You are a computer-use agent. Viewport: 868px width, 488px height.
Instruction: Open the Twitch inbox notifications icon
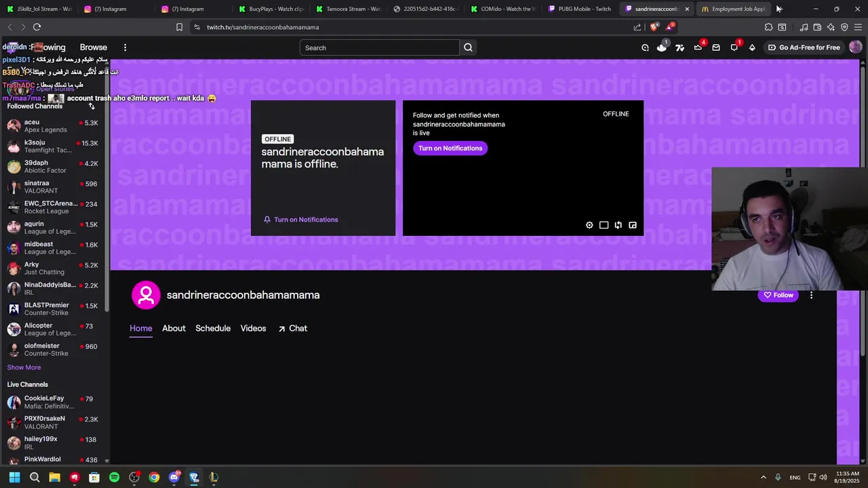[x=716, y=47]
